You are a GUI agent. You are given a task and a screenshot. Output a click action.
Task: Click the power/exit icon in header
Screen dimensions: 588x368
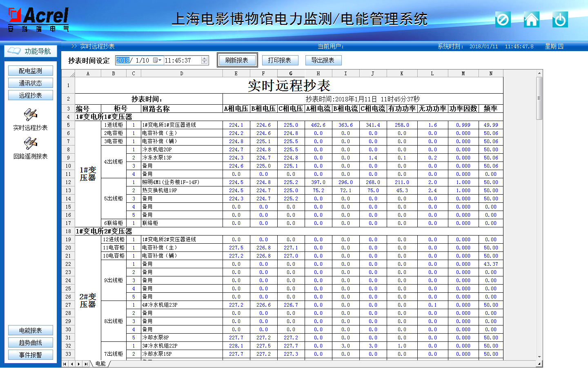(x=560, y=19)
